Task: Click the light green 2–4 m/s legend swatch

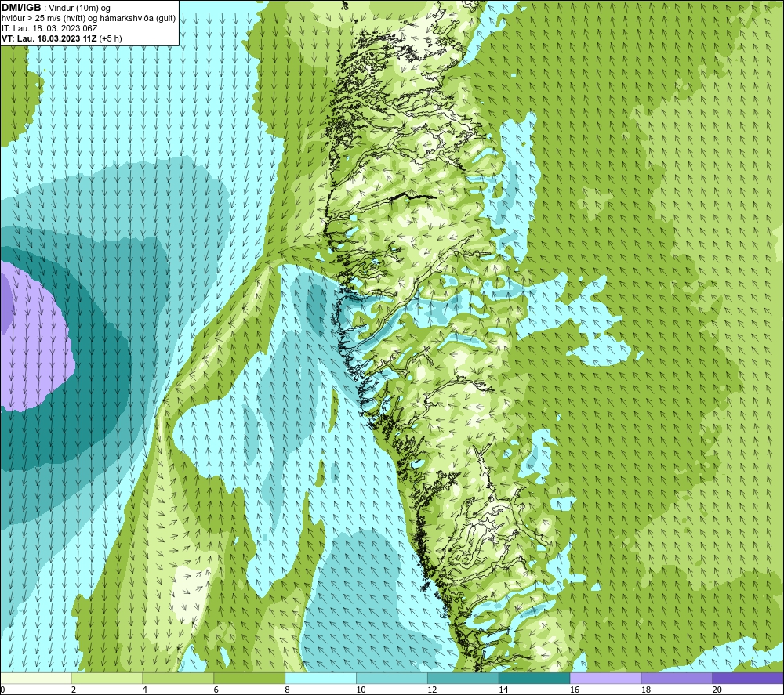Action: coord(107,678)
